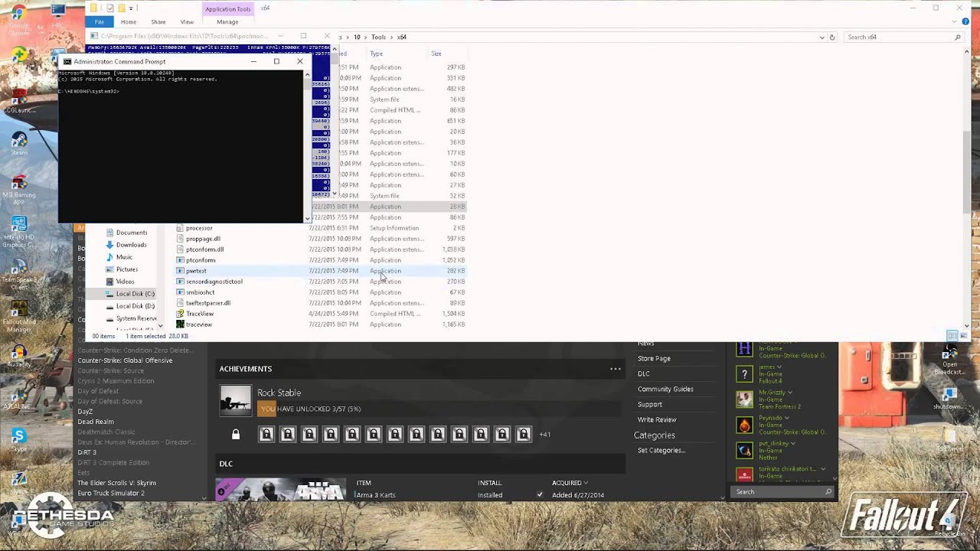Click Tools breadcrumb in address bar
The image size is (980, 551).
coord(379,37)
